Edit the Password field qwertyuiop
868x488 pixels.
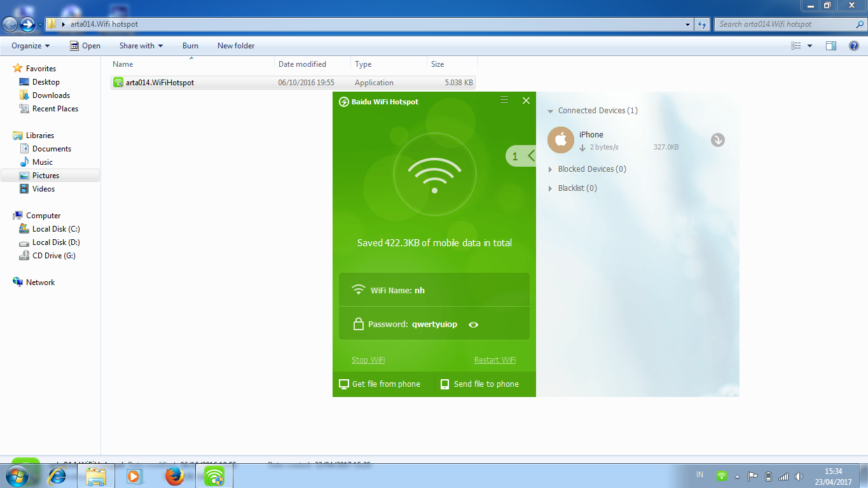click(434, 323)
